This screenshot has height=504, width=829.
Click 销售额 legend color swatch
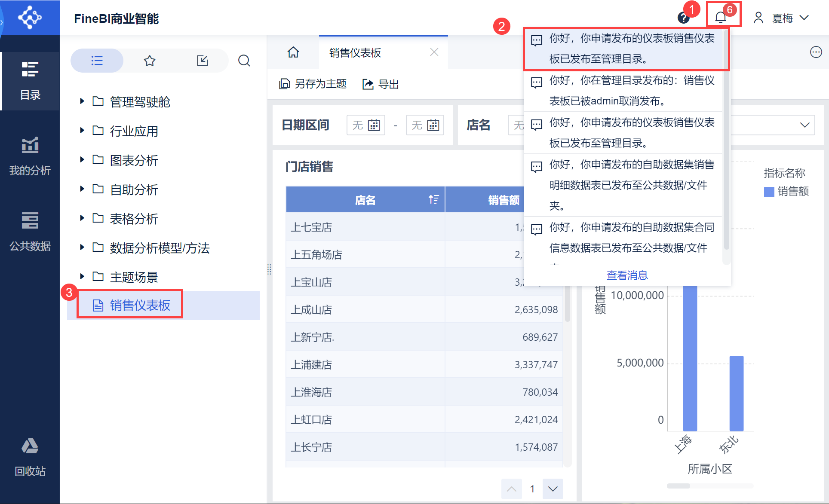769,192
